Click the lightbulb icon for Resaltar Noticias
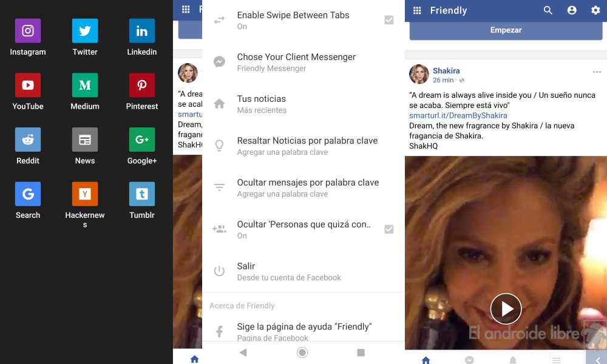The image size is (607, 364). [219, 146]
